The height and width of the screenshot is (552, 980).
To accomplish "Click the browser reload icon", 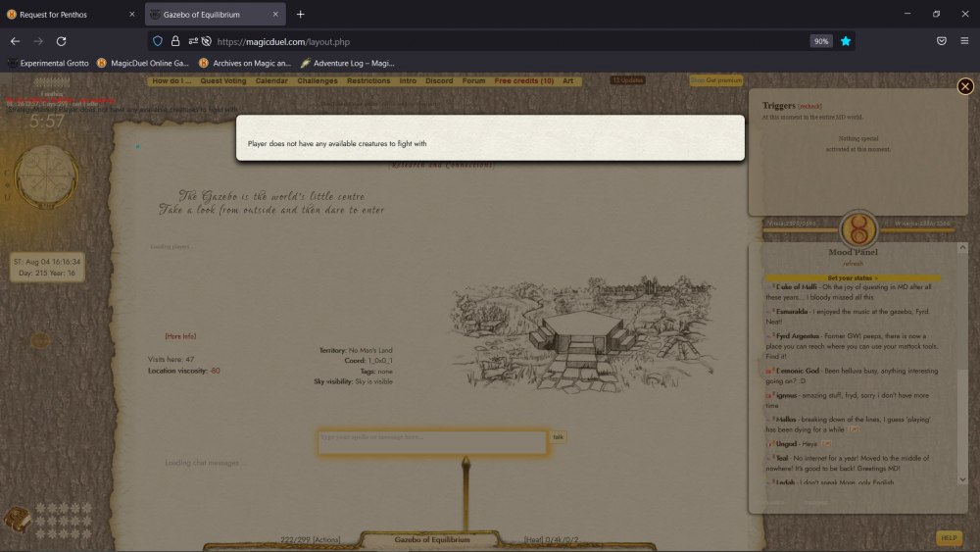I will (x=61, y=41).
